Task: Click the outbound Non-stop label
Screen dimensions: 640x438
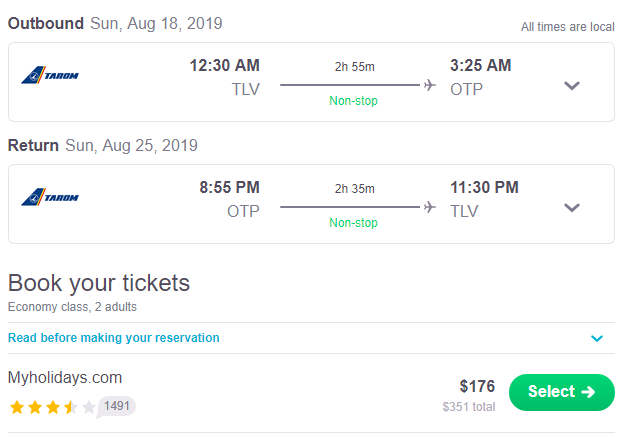Action: 353,100
